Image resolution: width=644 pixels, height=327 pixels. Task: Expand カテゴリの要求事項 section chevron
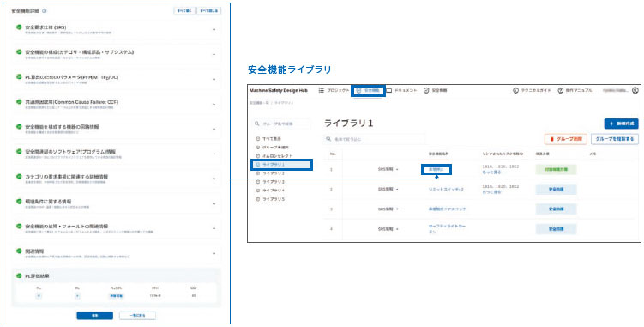[214, 179]
